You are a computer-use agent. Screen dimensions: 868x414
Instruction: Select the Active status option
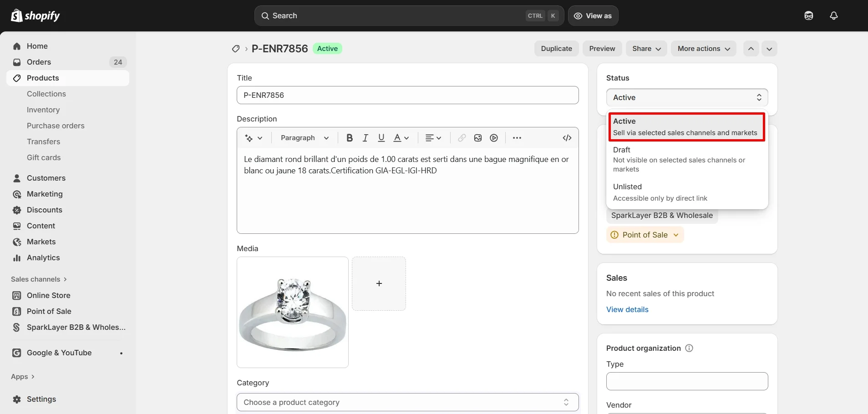685,127
